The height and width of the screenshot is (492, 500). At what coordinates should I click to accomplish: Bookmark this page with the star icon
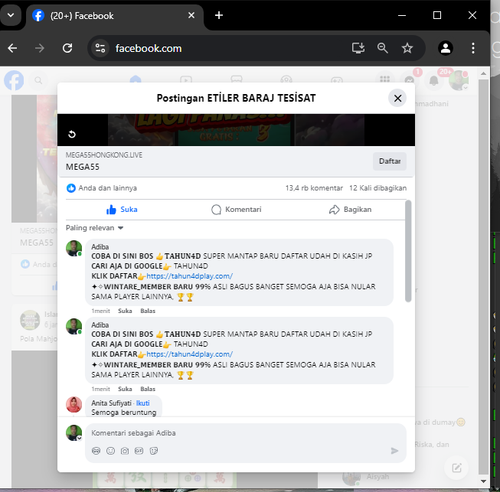[407, 48]
